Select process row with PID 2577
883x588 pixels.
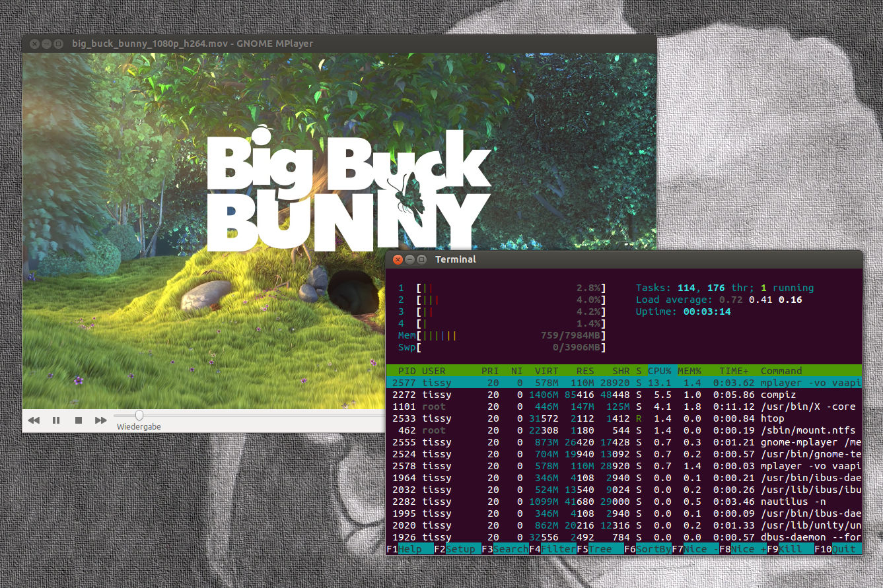pos(624,383)
